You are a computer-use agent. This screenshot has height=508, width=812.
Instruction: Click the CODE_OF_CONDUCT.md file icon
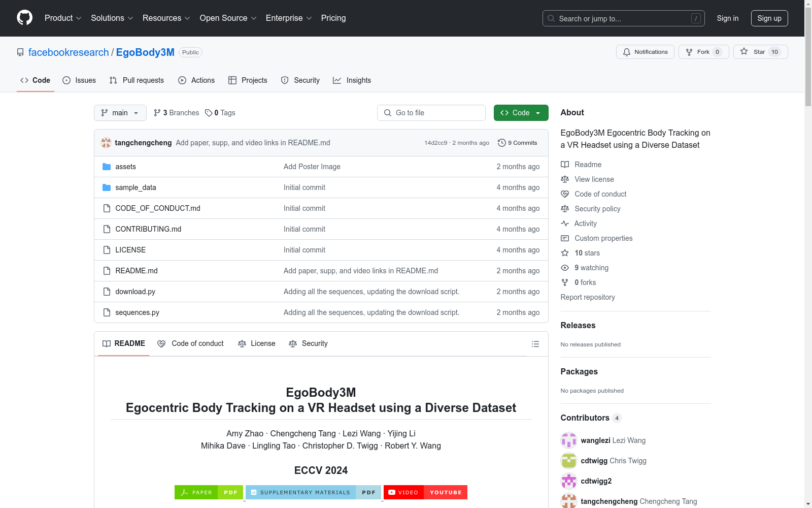coord(107,208)
